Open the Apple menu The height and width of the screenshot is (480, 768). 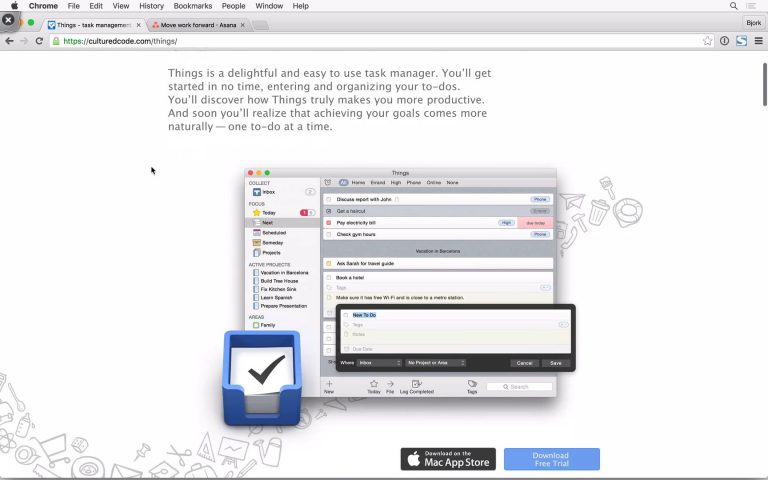coord(14,6)
